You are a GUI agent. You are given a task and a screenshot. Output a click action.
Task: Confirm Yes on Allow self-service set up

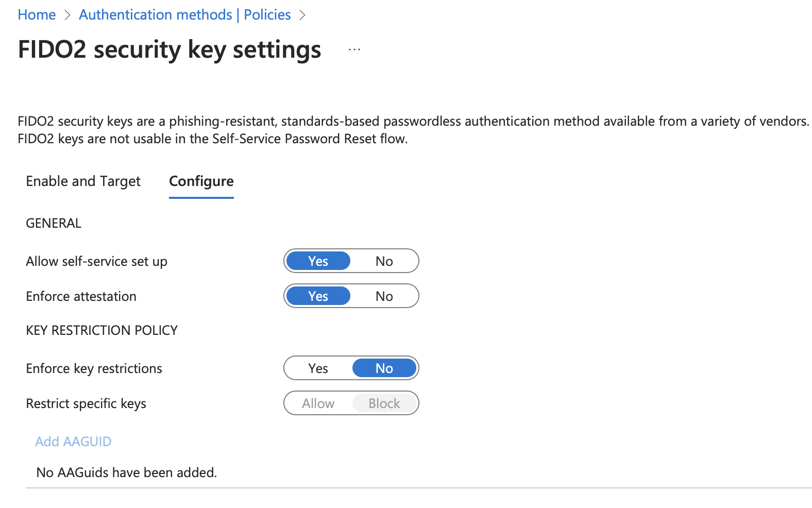pyautogui.click(x=318, y=261)
